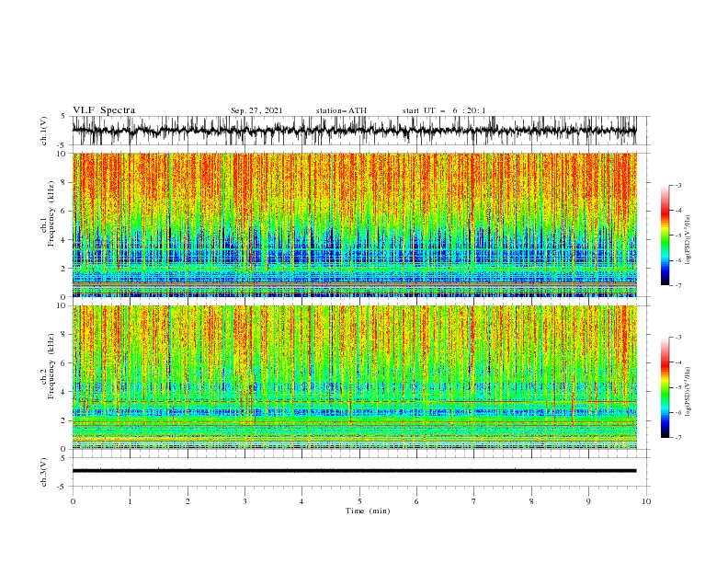Viewport: 728px width, 563px height.
Task: Click the "ch.3(V)" axis label
Action: pyautogui.click(x=44, y=472)
